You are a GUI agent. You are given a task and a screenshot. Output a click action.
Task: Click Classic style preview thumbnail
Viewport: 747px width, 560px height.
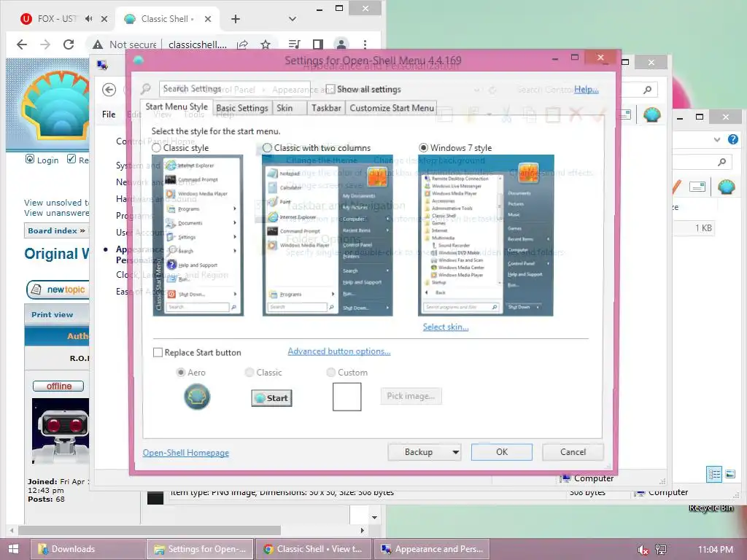[198, 236]
